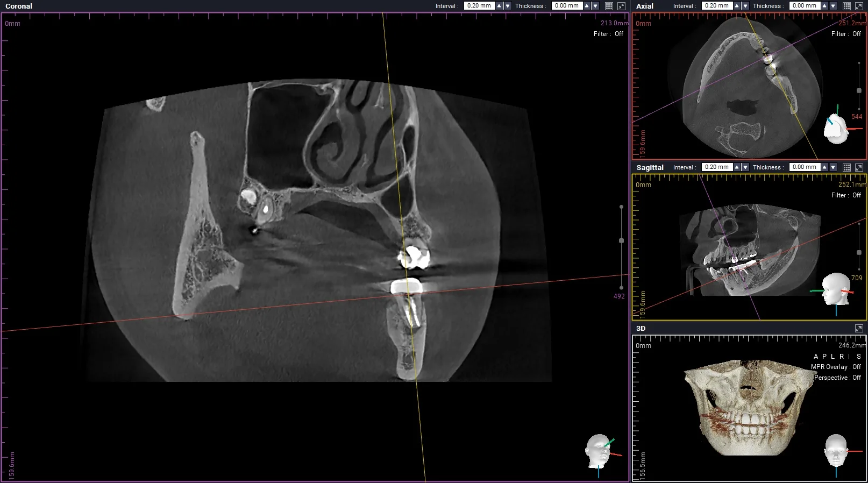Click the Axial slice slider handle
The image size is (868, 483).
click(859, 90)
